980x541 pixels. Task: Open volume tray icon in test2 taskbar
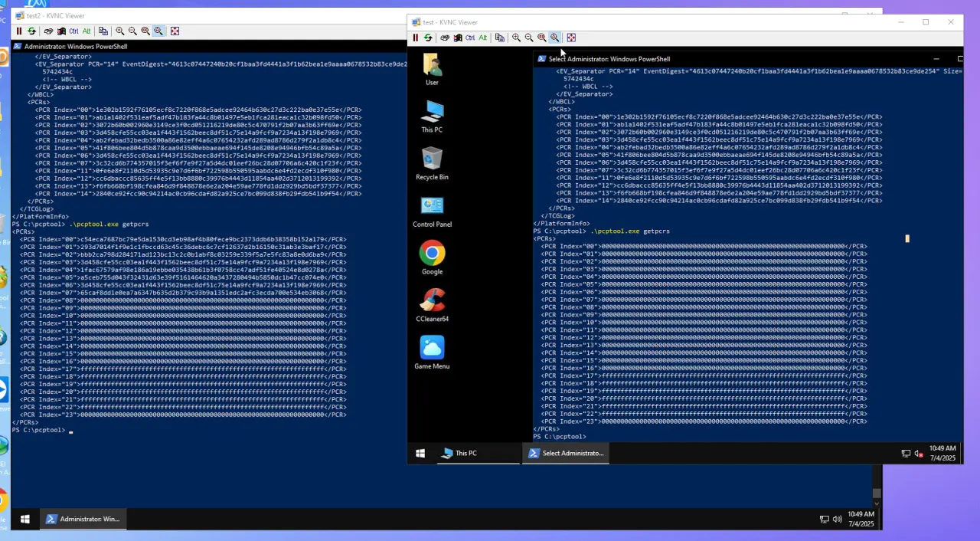pyautogui.click(x=837, y=520)
